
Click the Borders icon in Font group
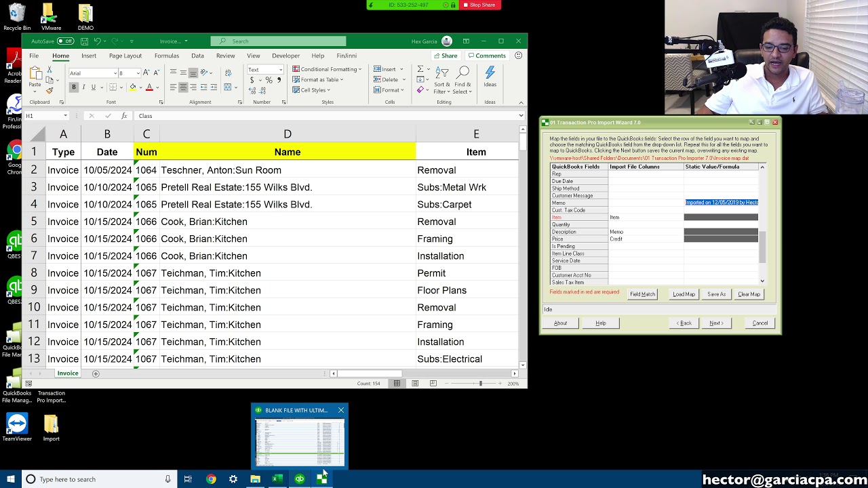tap(113, 87)
